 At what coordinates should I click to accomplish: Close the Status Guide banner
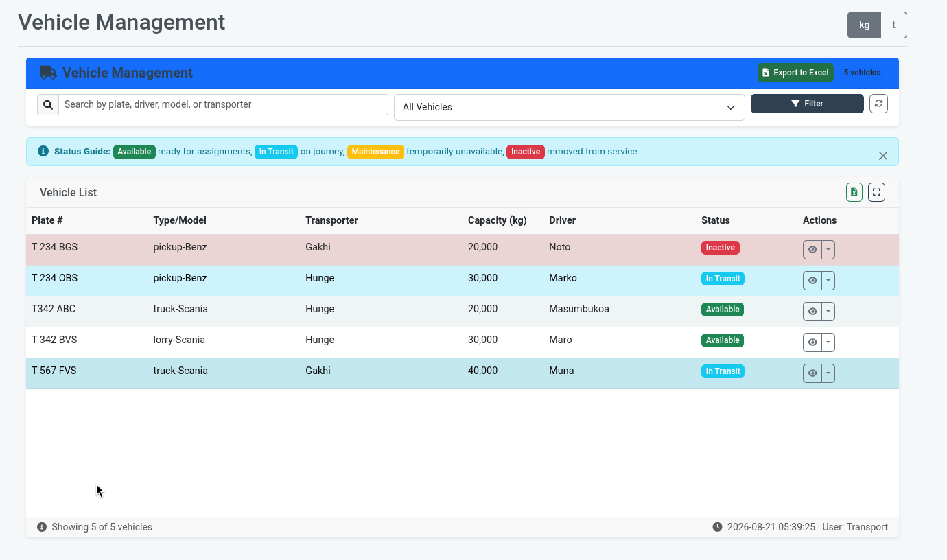(883, 156)
